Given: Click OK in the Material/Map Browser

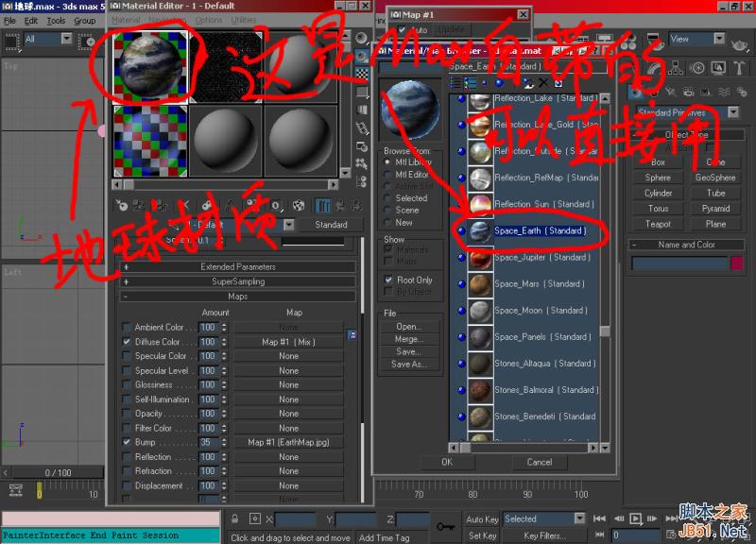Looking at the screenshot, I should (447, 463).
